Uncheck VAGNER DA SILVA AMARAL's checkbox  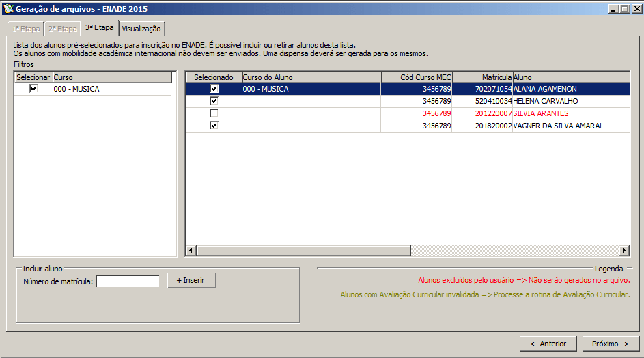click(x=214, y=126)
